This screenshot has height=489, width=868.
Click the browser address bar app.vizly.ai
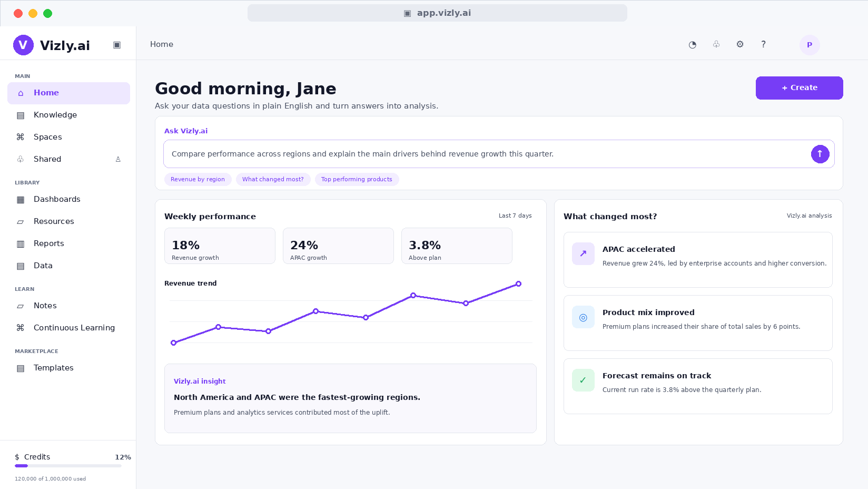coord(437,13)
